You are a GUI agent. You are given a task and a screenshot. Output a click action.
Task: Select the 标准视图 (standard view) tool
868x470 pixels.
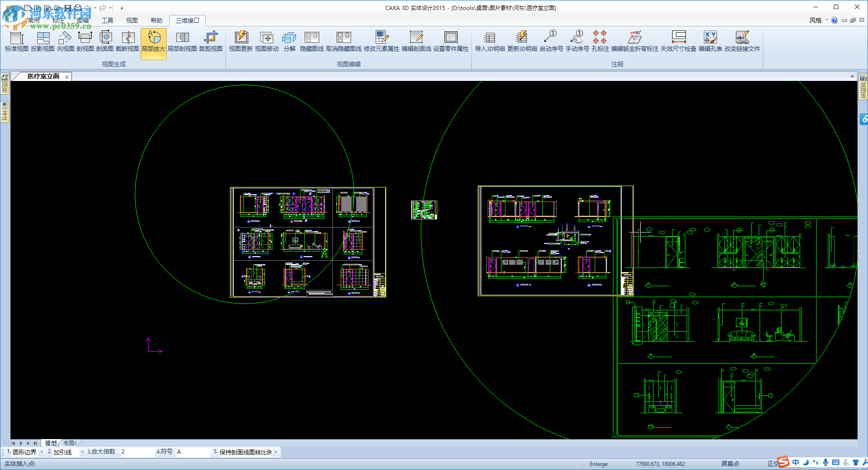(16, 41)
